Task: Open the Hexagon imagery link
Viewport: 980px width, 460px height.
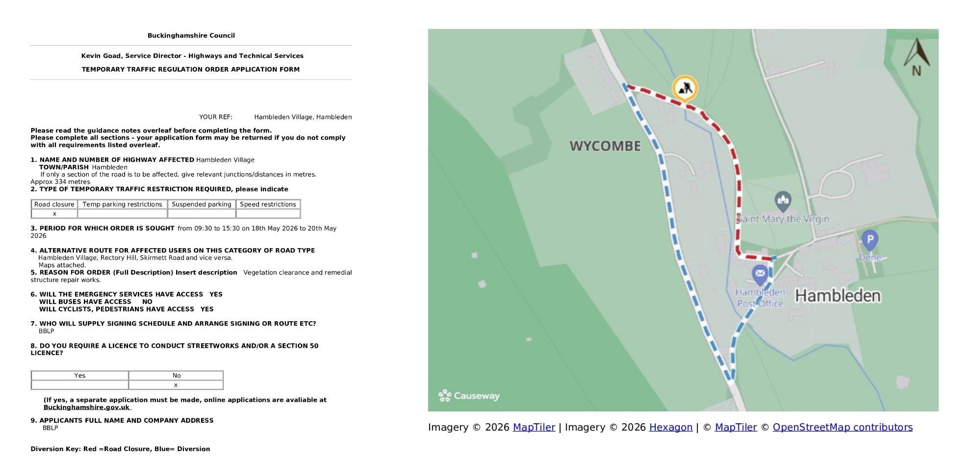Action: coord(671,427)
